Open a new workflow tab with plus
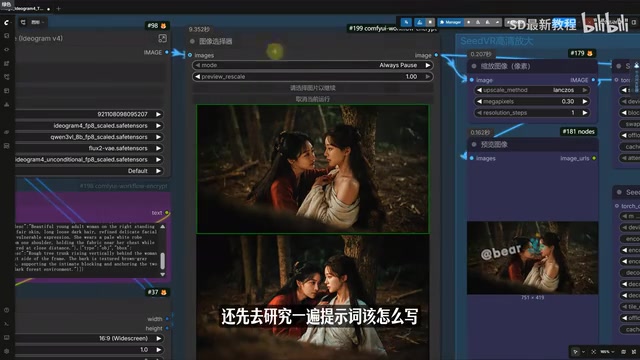The height and width of the screenshot is (360, 640). coord(58,8)
